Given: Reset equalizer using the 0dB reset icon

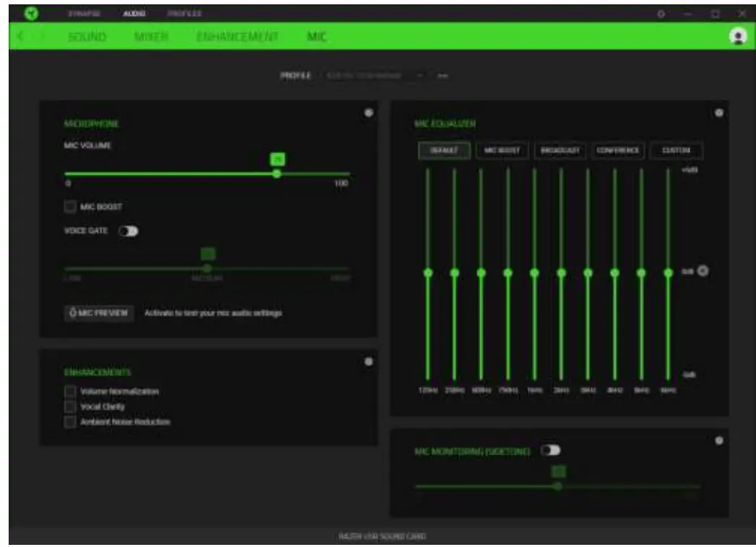Looking at the screenshot, I should (703, 271).
